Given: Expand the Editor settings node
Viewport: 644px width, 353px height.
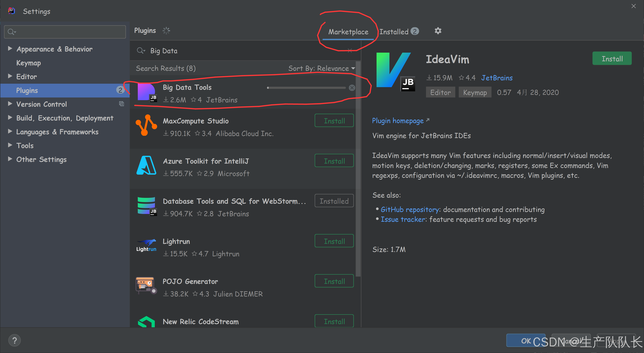Looking at the screenshot, I should (x=10, y=76).
